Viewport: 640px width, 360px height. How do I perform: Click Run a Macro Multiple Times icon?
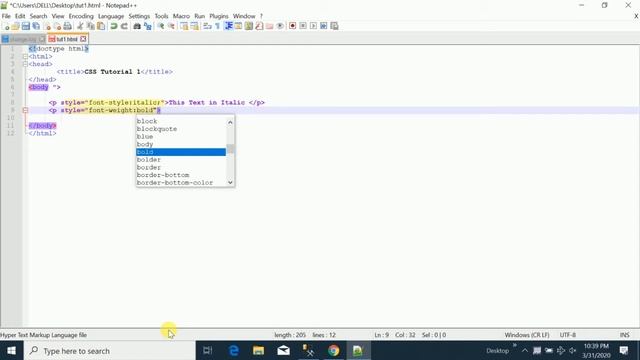324,26
